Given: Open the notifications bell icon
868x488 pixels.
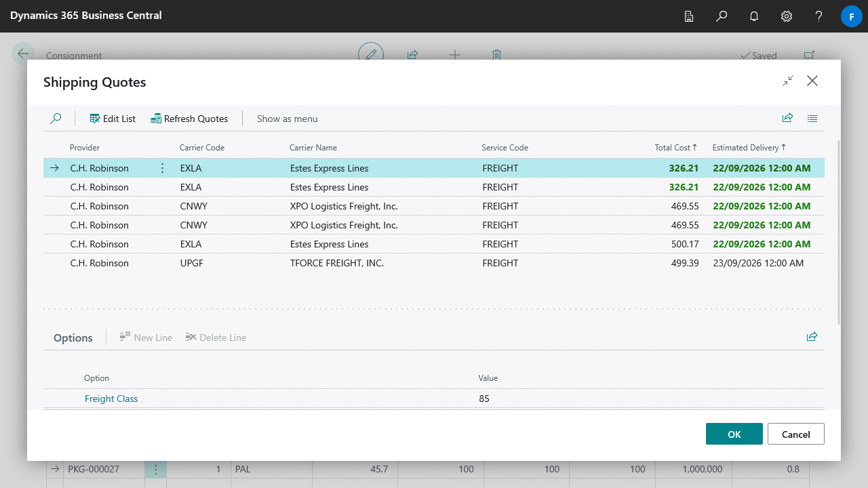Looking at the screenshot, I should coord(754,16).
